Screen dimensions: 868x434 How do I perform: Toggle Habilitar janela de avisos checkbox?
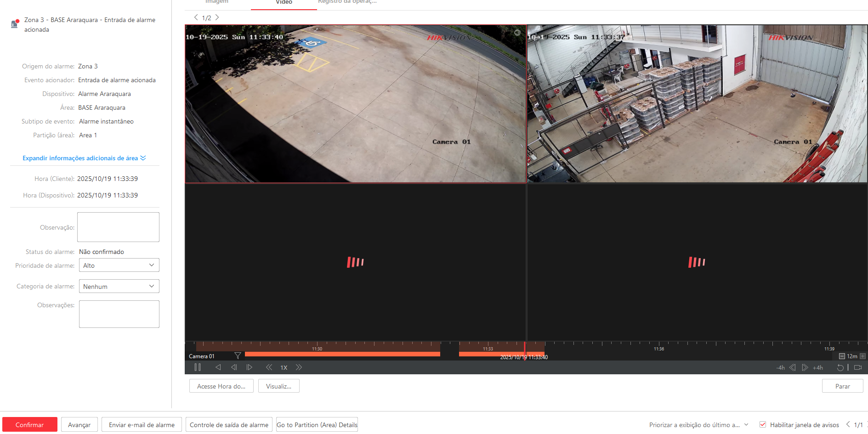(x=763, y=425)
